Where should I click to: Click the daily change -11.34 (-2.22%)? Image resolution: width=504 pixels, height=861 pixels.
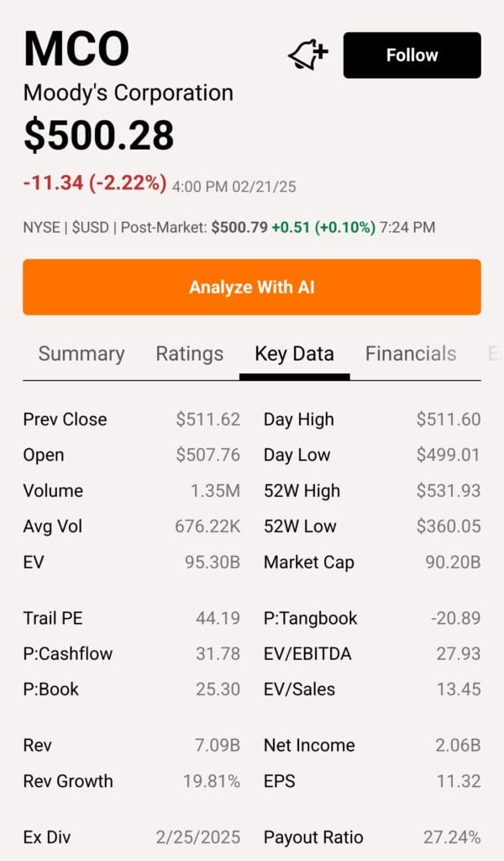[95, 183]
